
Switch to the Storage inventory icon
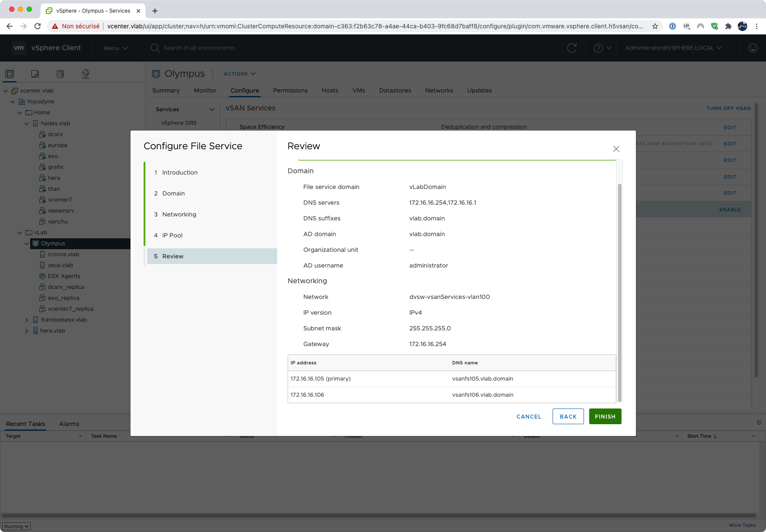(60, 74)
